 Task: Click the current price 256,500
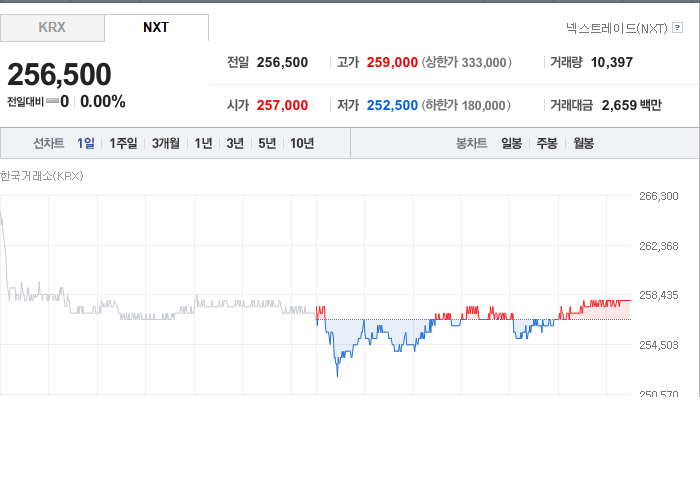(x=59, y=74)
